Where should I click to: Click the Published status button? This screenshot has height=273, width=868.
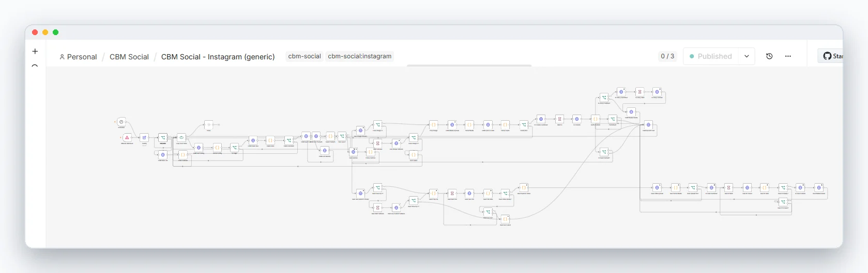coord(711,56)
